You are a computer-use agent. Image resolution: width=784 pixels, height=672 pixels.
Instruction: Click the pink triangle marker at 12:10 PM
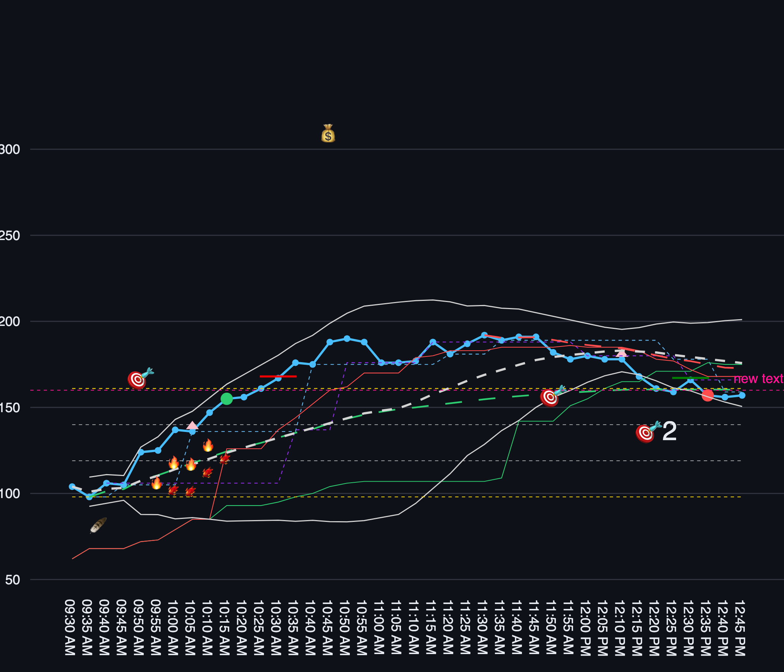[622, 354]
